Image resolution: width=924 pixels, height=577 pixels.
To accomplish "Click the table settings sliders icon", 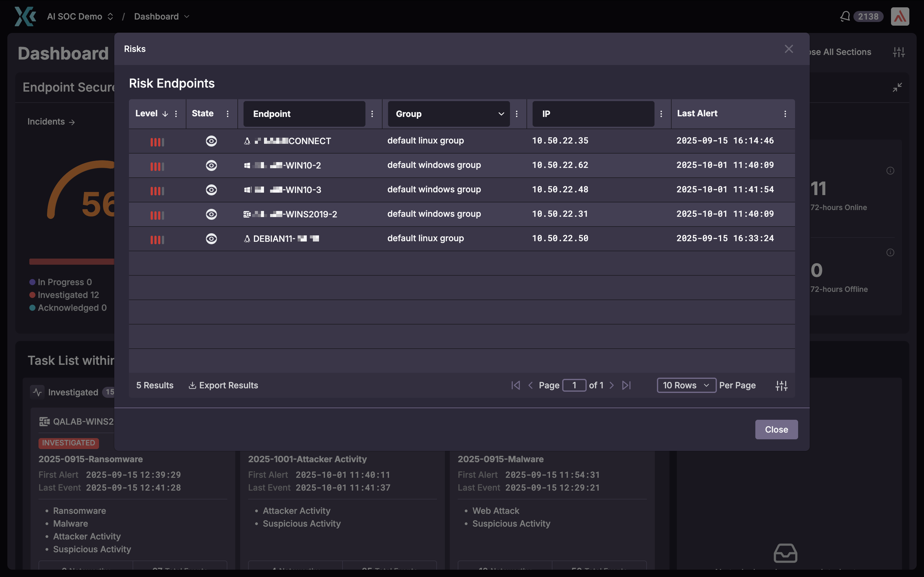I will [781, 385].
